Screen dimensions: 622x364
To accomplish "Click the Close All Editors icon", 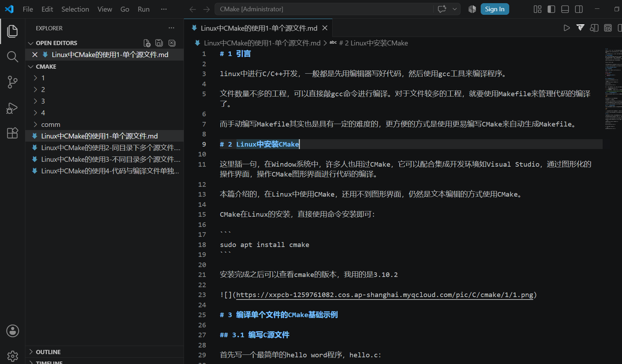I will pos(172,43).
